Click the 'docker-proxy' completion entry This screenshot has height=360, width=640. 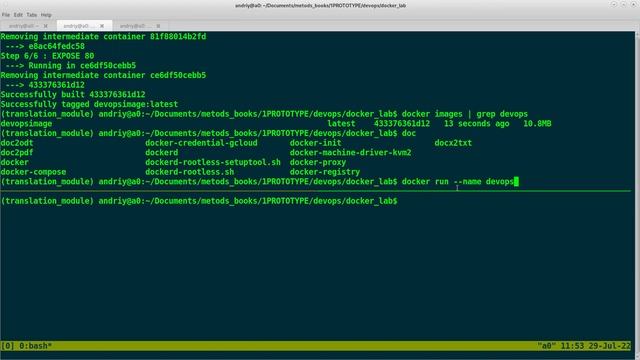[x=318, y=162]
